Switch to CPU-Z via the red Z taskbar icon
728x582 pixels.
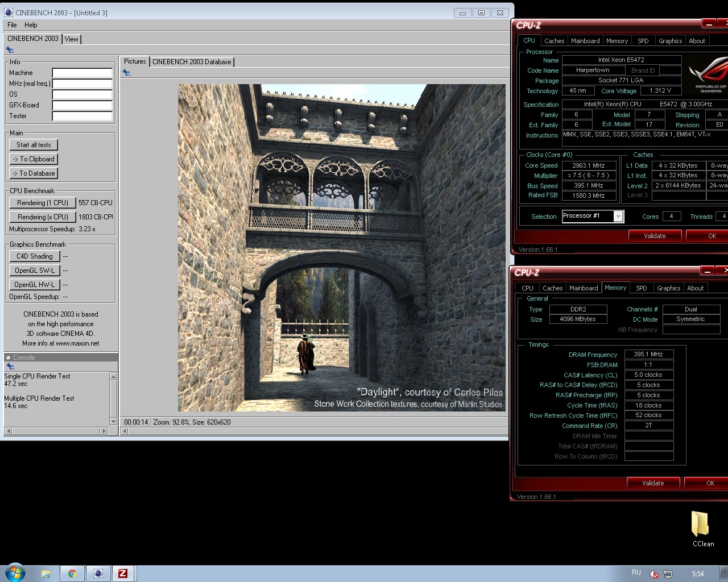click(x=123, y=573)
